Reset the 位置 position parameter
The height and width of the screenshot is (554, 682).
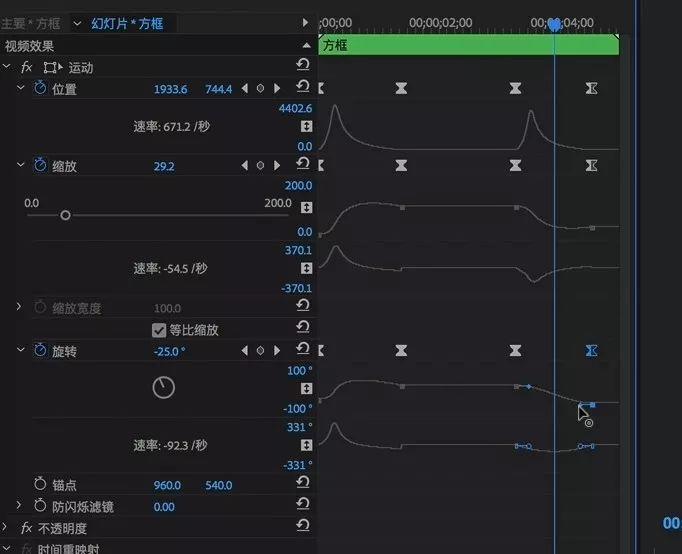coord(303,86)
